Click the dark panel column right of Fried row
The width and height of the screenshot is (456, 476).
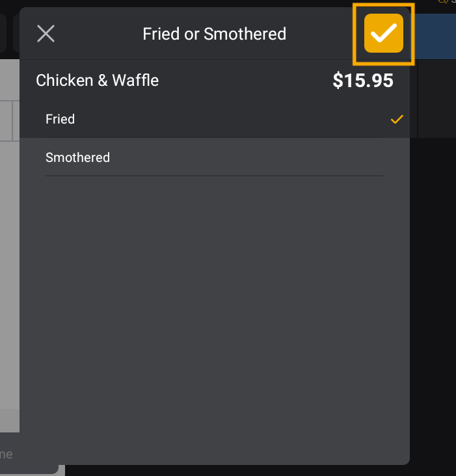point(436,104)
